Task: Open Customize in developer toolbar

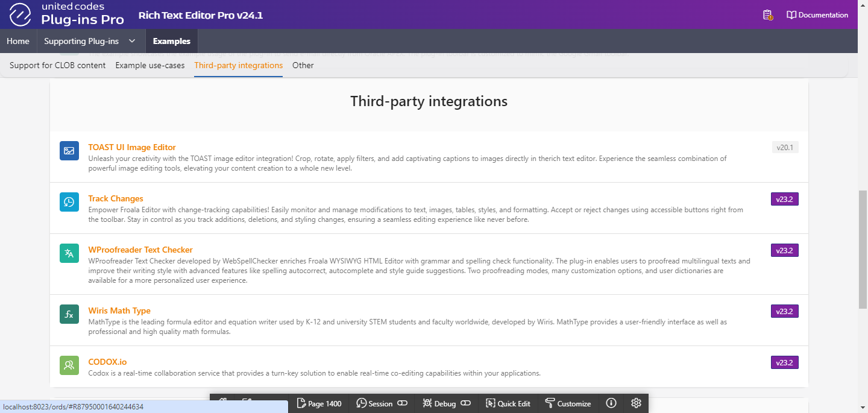Action: point(568,403)
